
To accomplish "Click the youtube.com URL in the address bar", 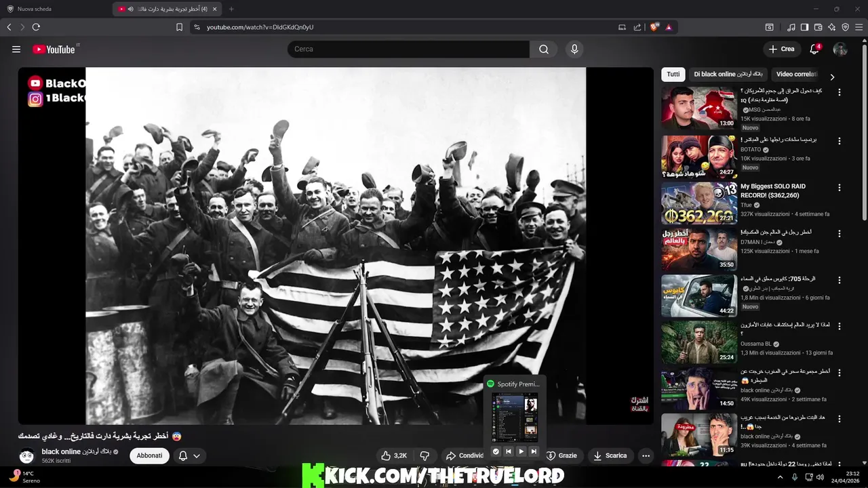I will coord(260,27).
